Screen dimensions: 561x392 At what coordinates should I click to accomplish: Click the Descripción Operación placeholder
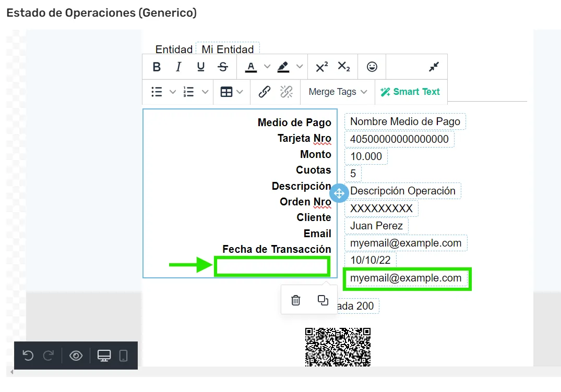point(402,191)
